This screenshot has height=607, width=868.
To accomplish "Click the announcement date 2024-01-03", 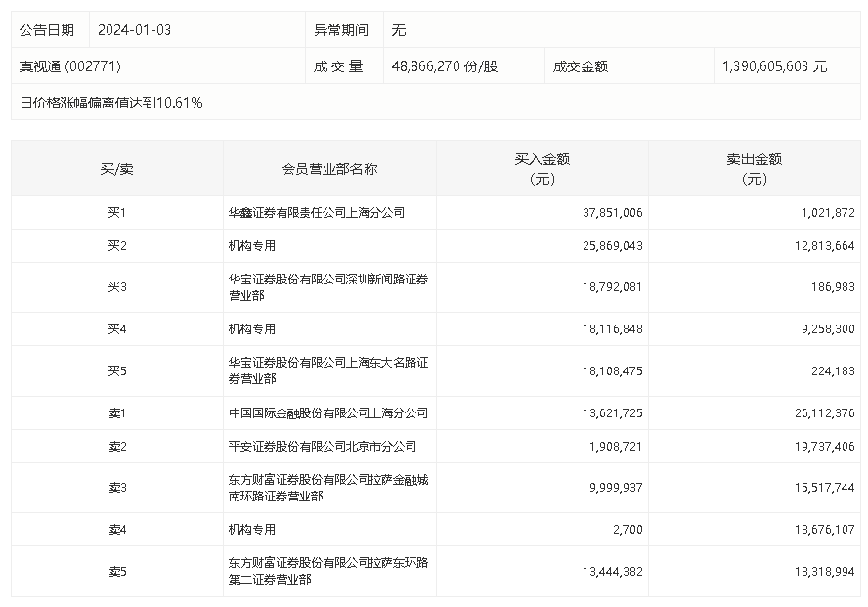I will point(134,30).
